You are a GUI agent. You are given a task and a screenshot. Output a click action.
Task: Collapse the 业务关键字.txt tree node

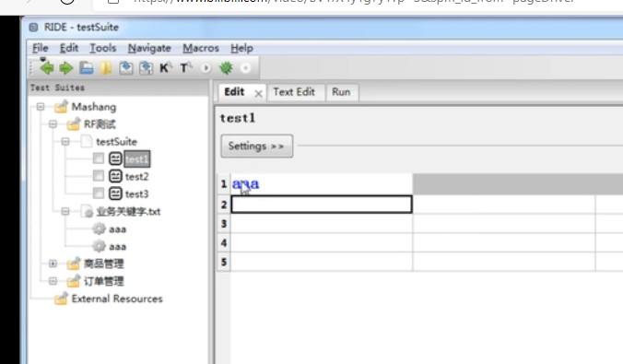point(65,211)
